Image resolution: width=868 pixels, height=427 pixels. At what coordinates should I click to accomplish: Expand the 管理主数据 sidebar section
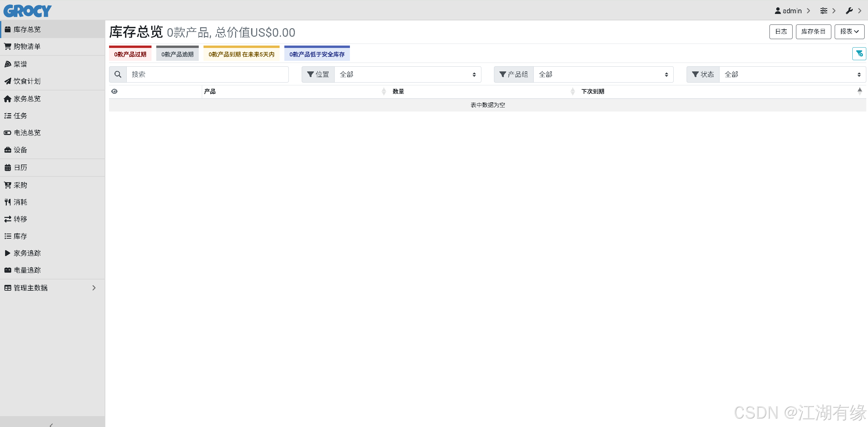click(31, 288)
